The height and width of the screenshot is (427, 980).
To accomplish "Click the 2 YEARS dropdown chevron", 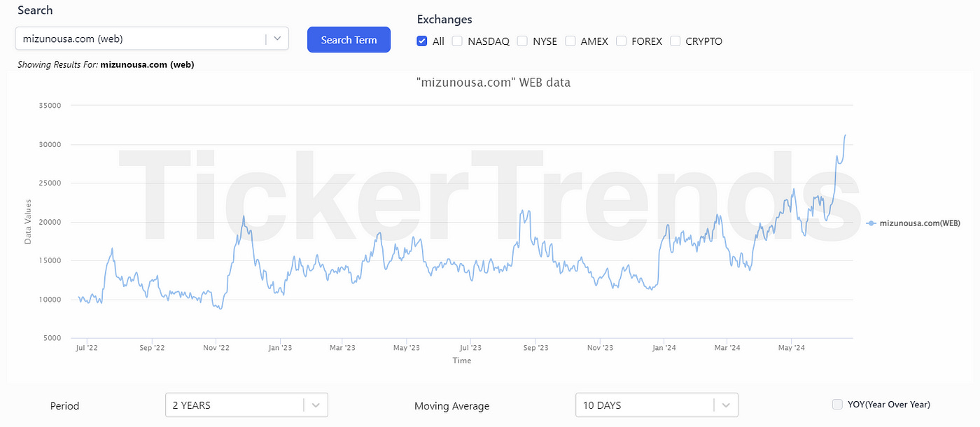I will point(316,405).
